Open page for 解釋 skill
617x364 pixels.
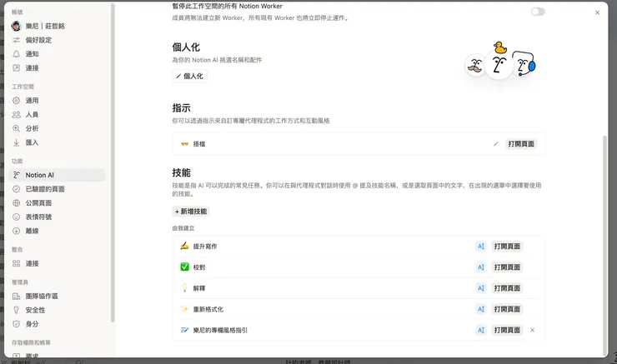(507, 288)
